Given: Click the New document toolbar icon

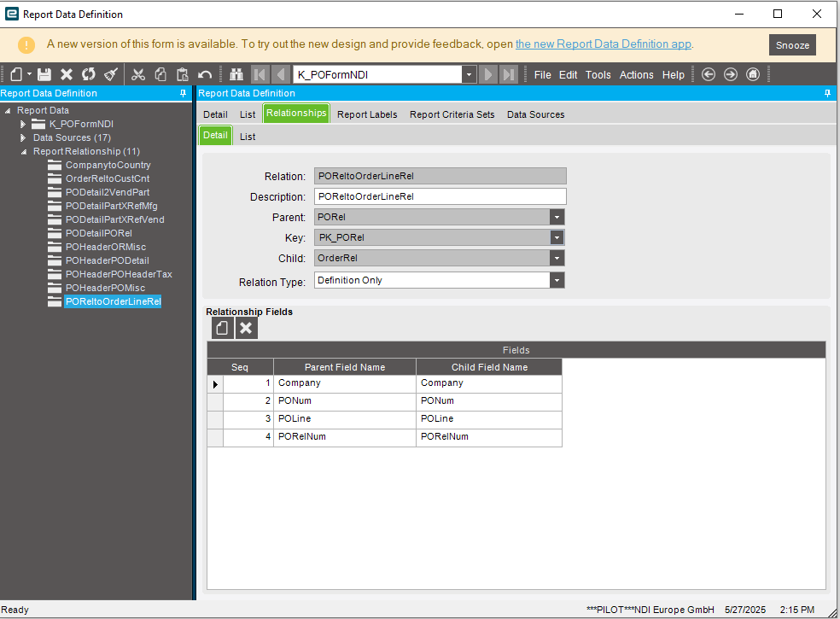Looking at the screenshot, I should coord(16,74).
